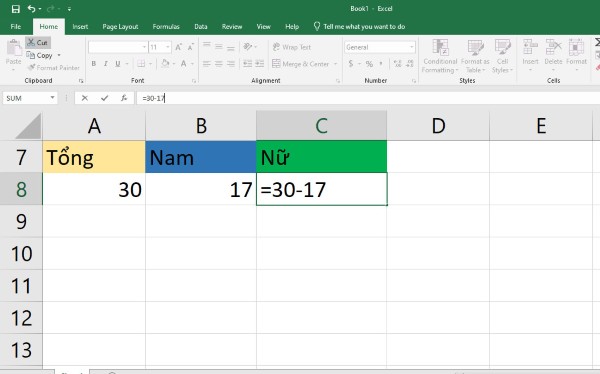Open the Data tab
600x374 pixels.
pyautogui.click(x=201, y=26)
